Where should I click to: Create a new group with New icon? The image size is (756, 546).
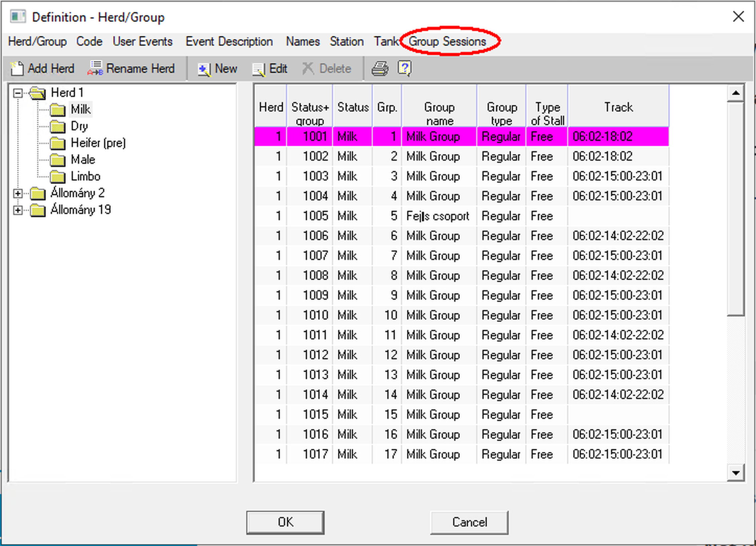pyautogui.click(x=204, y=69)
